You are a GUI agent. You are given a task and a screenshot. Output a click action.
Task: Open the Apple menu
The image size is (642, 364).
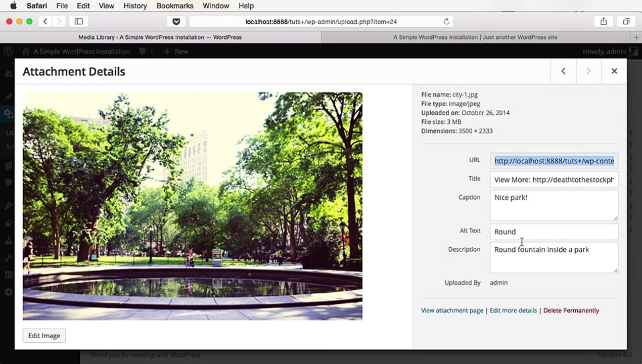click(13, 6)
